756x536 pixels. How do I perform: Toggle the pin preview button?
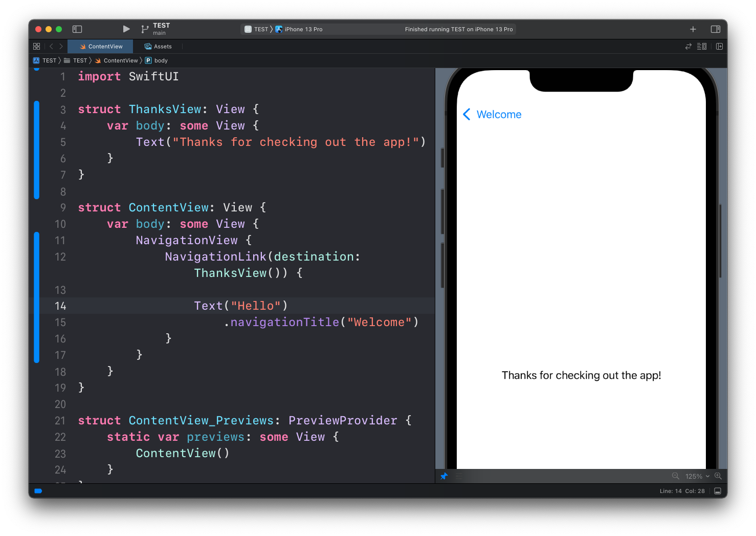click(x=444, y=476)
